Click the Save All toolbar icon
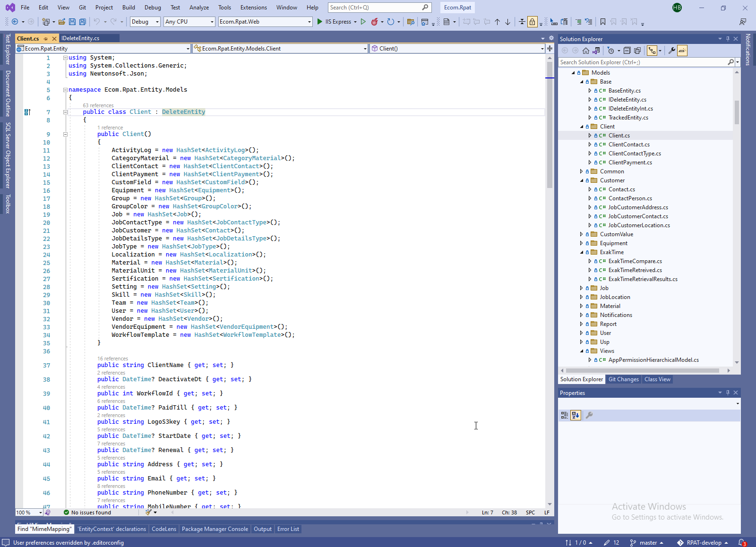 click(83, 22)
